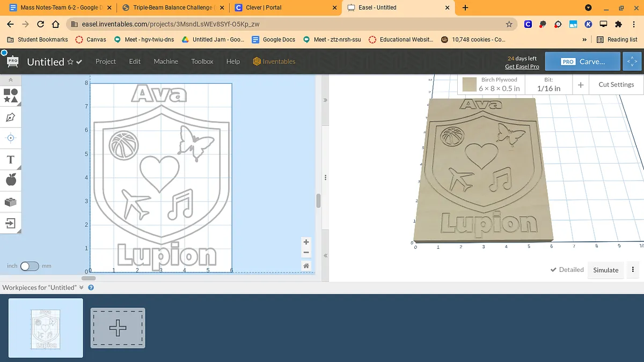Select the Pen drawing tool

pos(11,117)
